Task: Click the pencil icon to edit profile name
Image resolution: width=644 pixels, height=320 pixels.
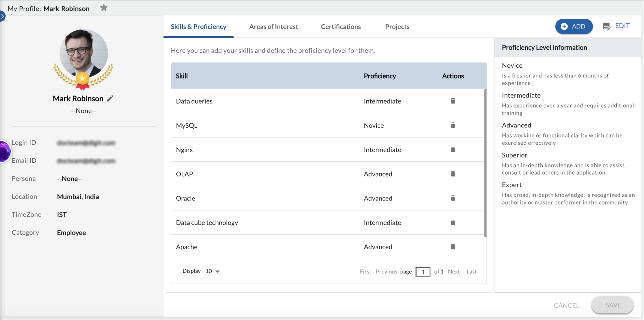Action: click(110, 98)
